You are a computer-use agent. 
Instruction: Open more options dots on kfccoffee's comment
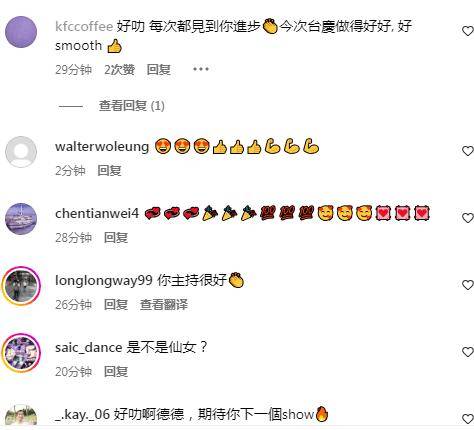point(201,69)
